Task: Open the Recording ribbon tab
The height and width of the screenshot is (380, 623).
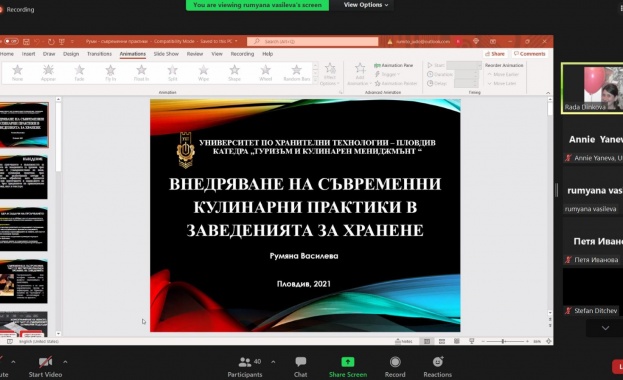Action: pyautogui.click(x=242, y=54)
